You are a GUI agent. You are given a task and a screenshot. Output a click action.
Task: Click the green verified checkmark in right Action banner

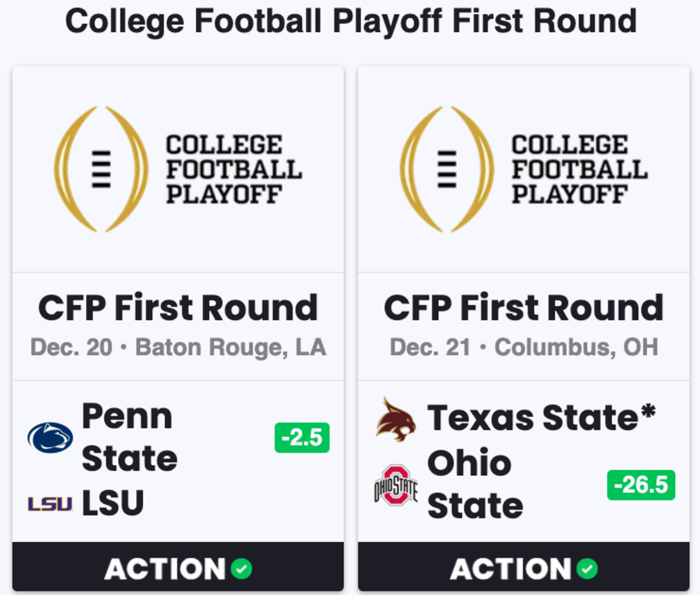pyautogui.click(x=587, y=569)
